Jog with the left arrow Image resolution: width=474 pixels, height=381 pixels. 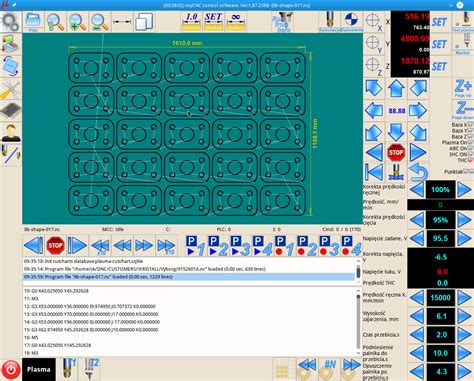[x=374, y=110]
